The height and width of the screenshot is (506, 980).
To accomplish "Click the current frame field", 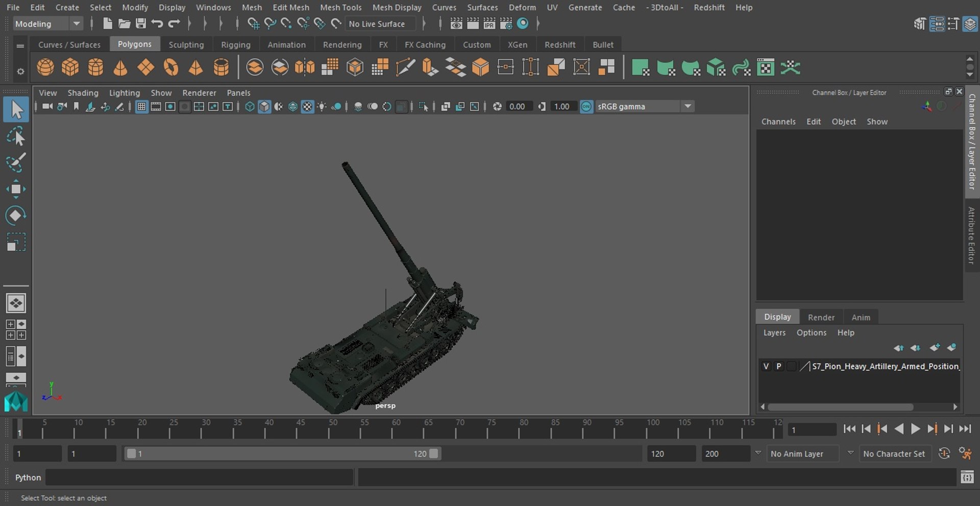I will 812,429.
